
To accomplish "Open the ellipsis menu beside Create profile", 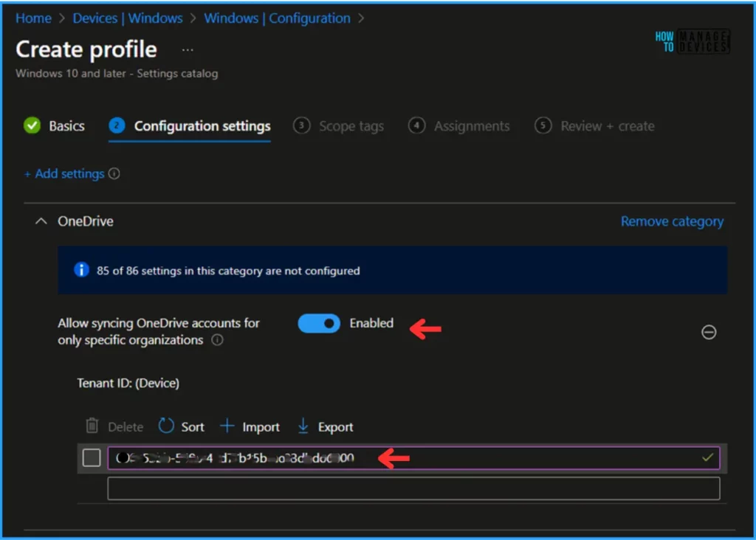I will click(188, 50).
